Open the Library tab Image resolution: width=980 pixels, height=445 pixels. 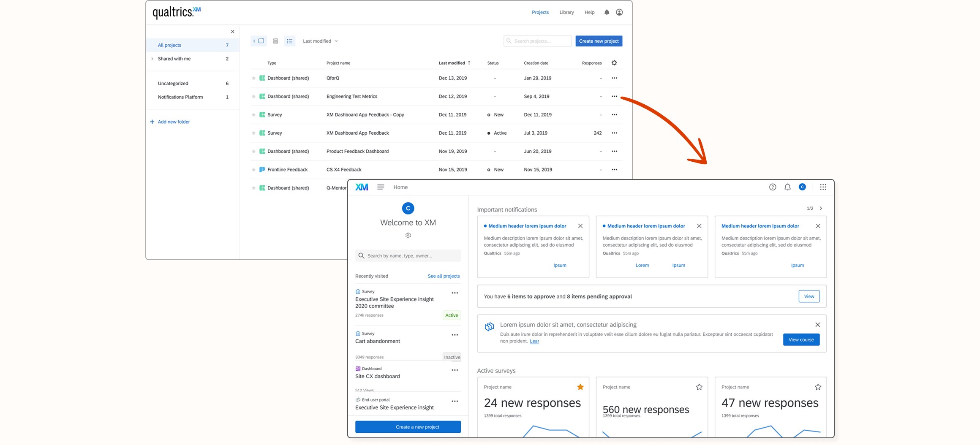(566, 12)
